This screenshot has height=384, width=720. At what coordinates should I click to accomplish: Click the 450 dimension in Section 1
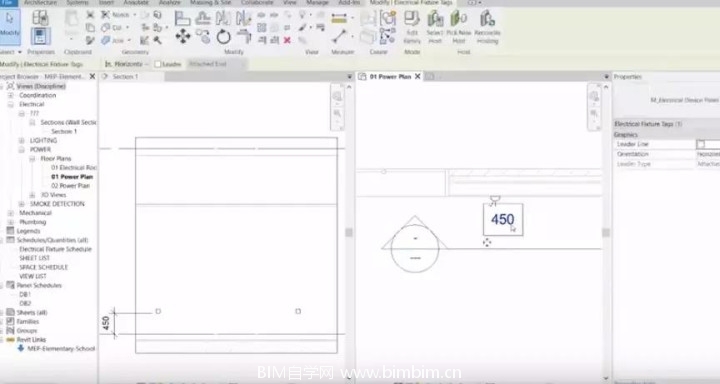coord(106,323)
